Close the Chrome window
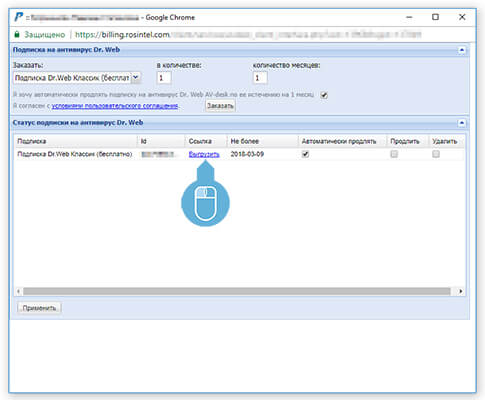 (462, 17)
